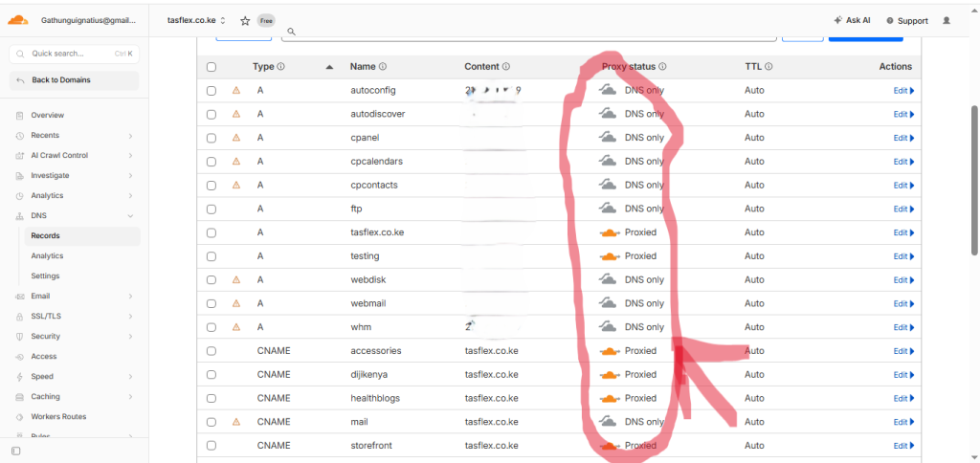The width and height of the screenshot is (980, 463).
Task: Click the sidebar collapse icon
Action: [15, 451]
